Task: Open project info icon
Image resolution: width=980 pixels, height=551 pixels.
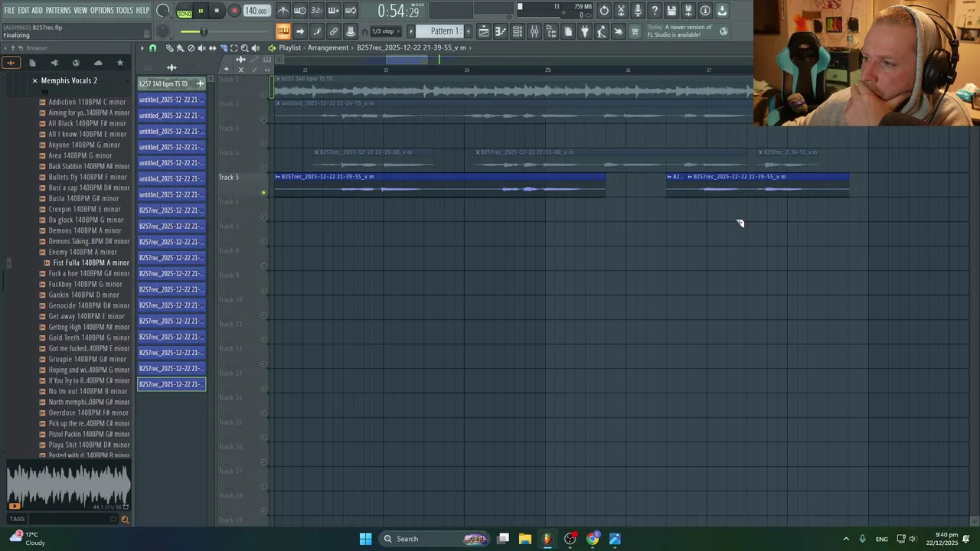Action: click(705, 11)
